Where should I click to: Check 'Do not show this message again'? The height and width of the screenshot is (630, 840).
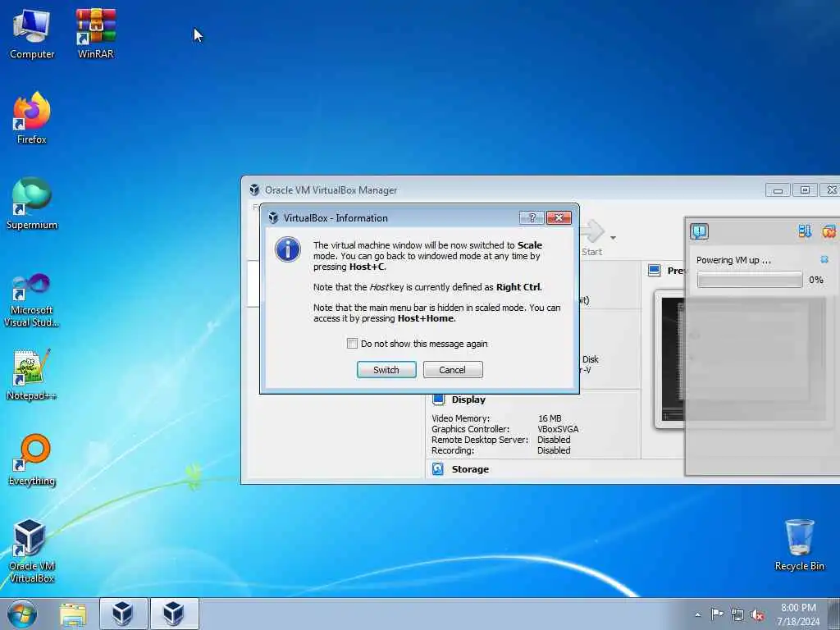coord(352,344)
